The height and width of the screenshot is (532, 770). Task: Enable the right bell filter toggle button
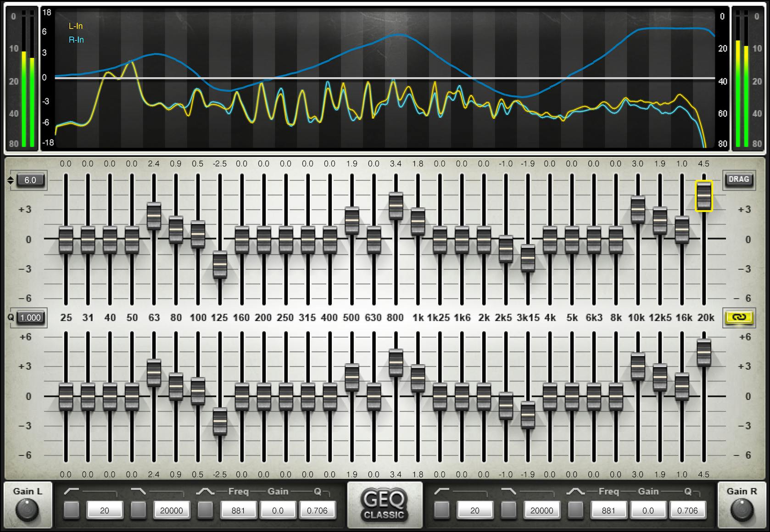pyautogui.click(x=575, y=510)
